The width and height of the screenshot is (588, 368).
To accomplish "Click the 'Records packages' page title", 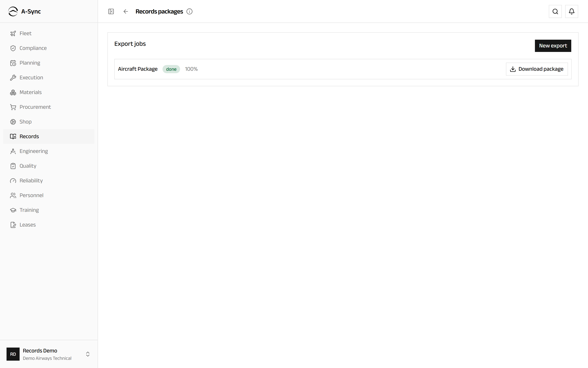I will click(159, 11).
